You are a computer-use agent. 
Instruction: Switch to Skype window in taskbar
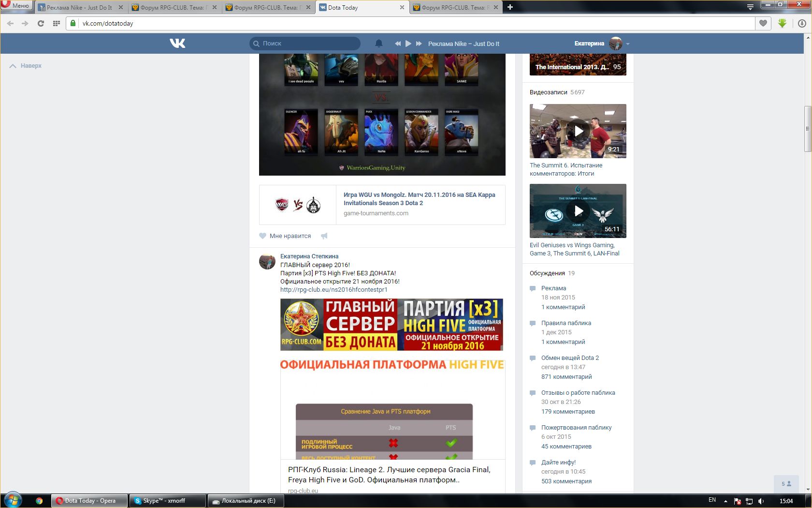(x=167, y=501)
